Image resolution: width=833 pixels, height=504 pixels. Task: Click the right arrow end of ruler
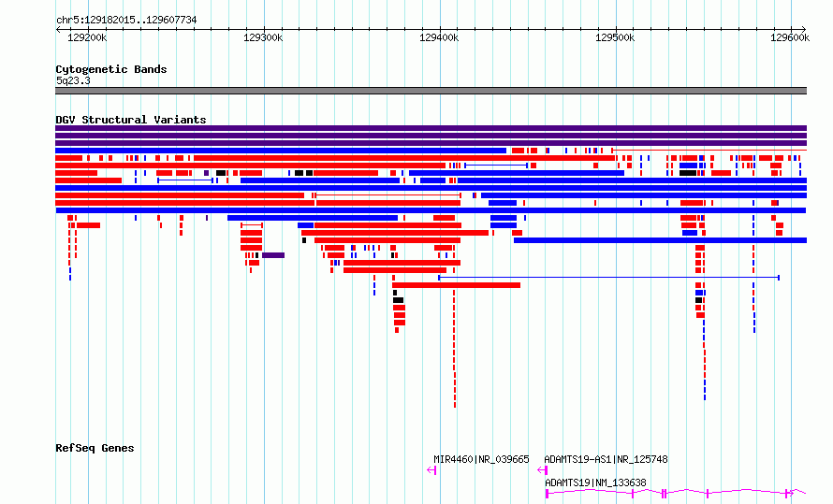tap(804, 30)
